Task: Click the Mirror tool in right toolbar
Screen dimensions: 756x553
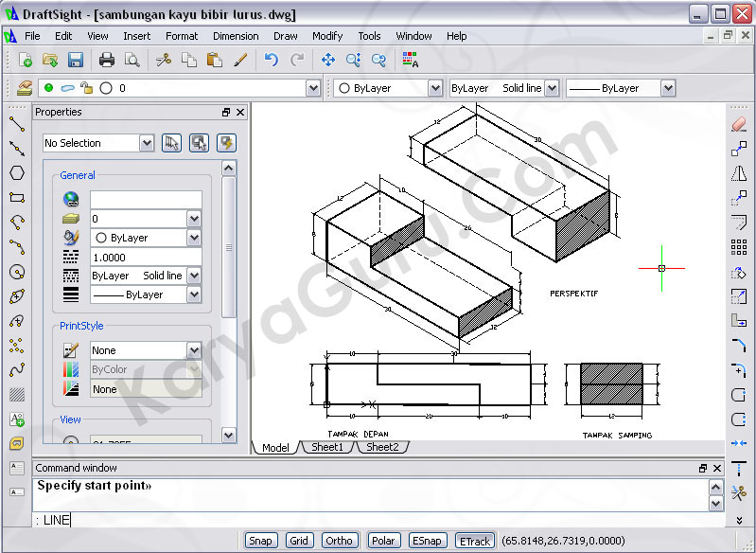Action: [x=739, y=173]
